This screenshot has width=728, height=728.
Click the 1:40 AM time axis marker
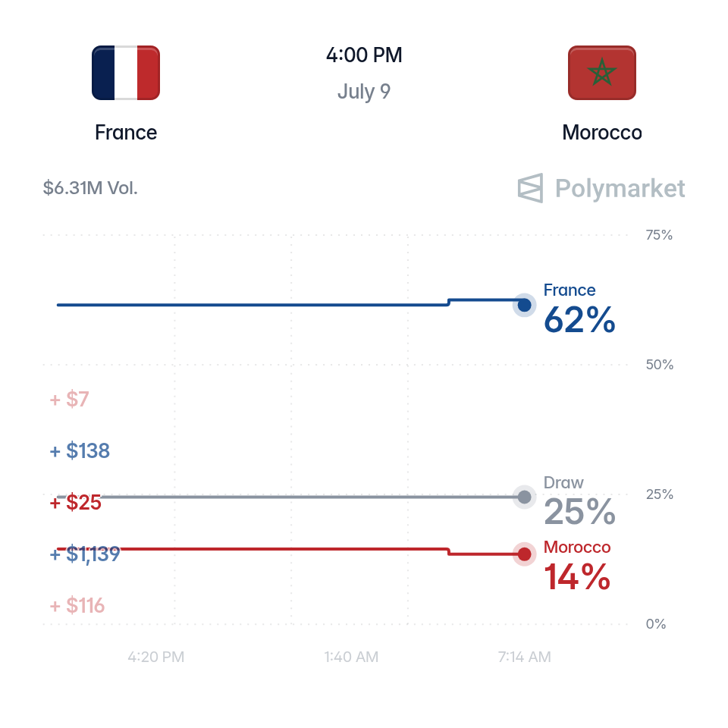351,657
